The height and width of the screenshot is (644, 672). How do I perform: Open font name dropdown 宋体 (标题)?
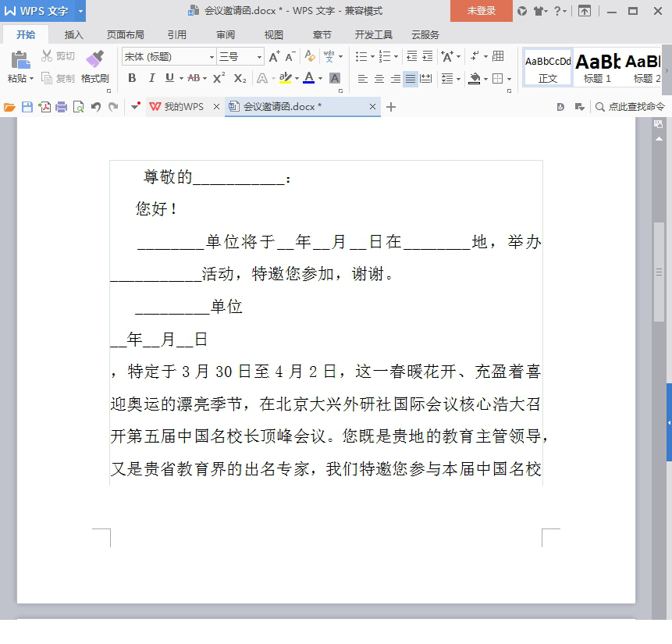tap(212, 57)
